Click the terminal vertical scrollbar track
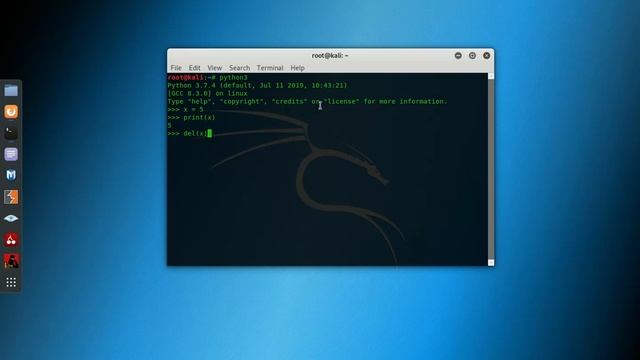The width and height of the screenshot is (640, 360). 491,169
